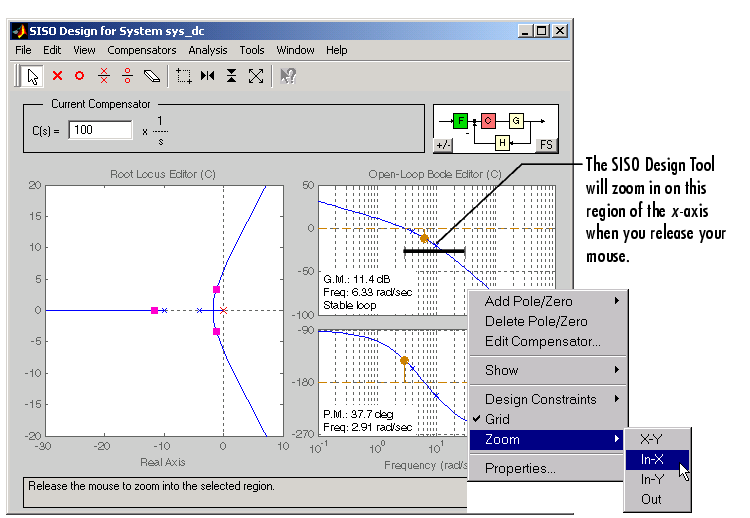750x518 pixels.
Task: Choose the add real pole tool
Action: tap(57, 76)
